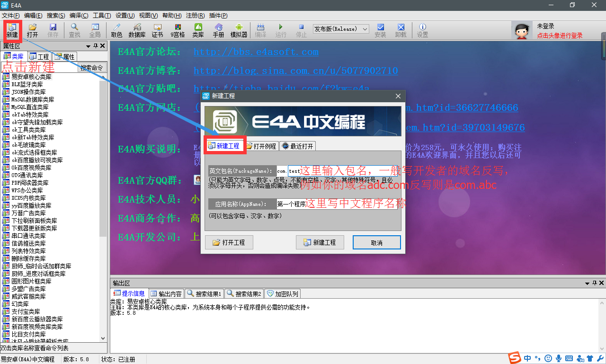Open the 输出区 panel dropdown arrow
606x364 pixels.
point(586,283)
